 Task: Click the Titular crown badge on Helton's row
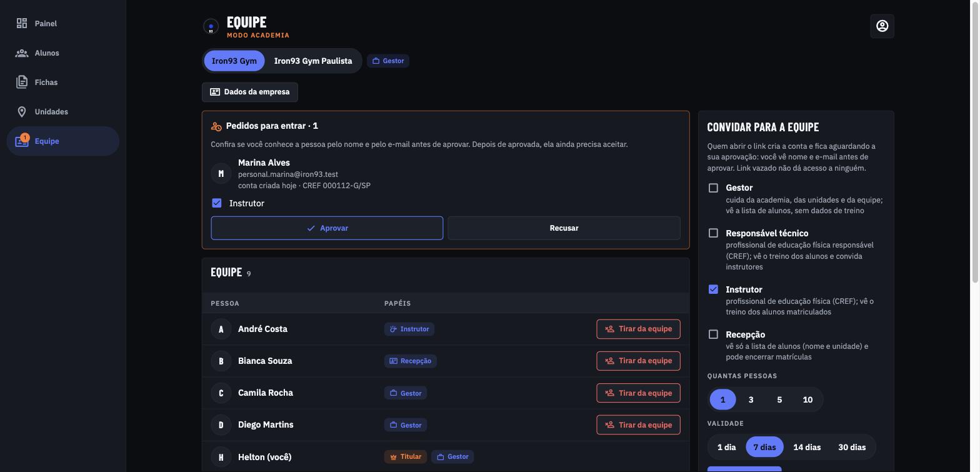(406, 456)
